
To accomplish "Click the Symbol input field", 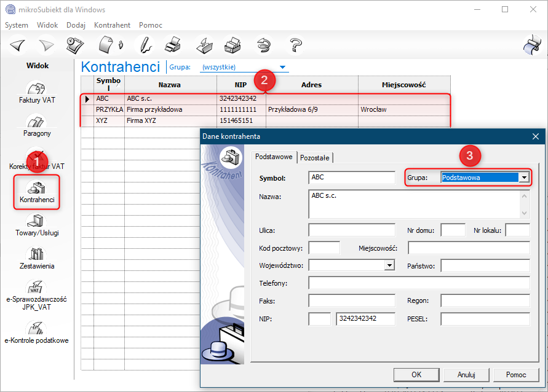I will (351, 178).
